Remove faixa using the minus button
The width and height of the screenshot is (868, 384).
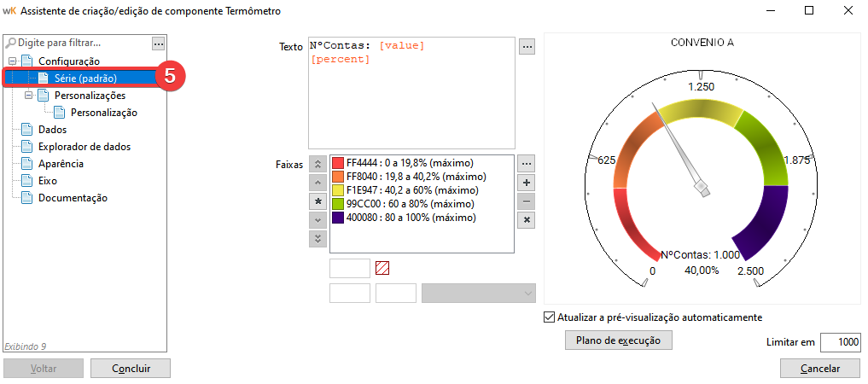[527, 201]
